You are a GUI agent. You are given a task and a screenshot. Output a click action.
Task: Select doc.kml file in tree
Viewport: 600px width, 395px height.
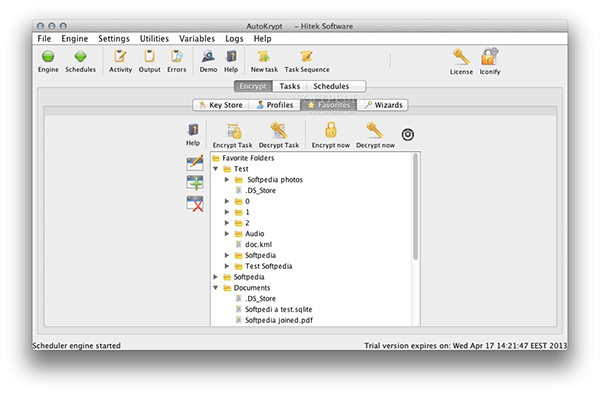[254, 244]
